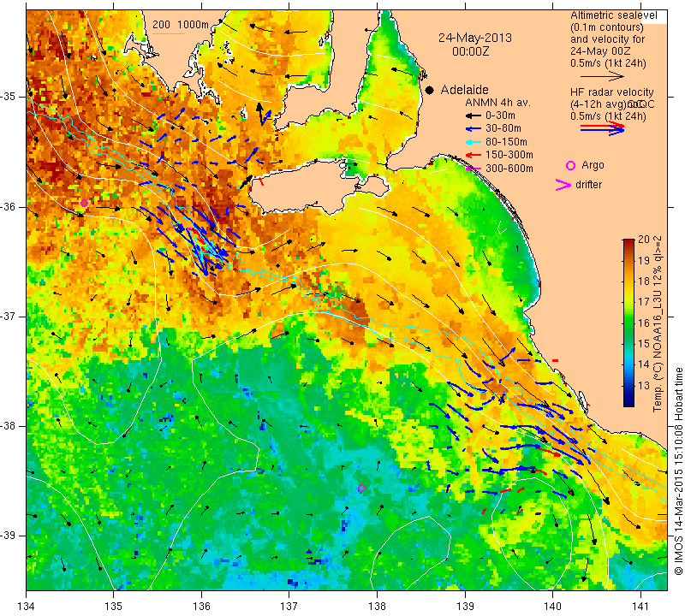The width and height of the screenshot is (685, 616).
Task: Click the 138 longitude axis label
Action: (x=377, y=607)
